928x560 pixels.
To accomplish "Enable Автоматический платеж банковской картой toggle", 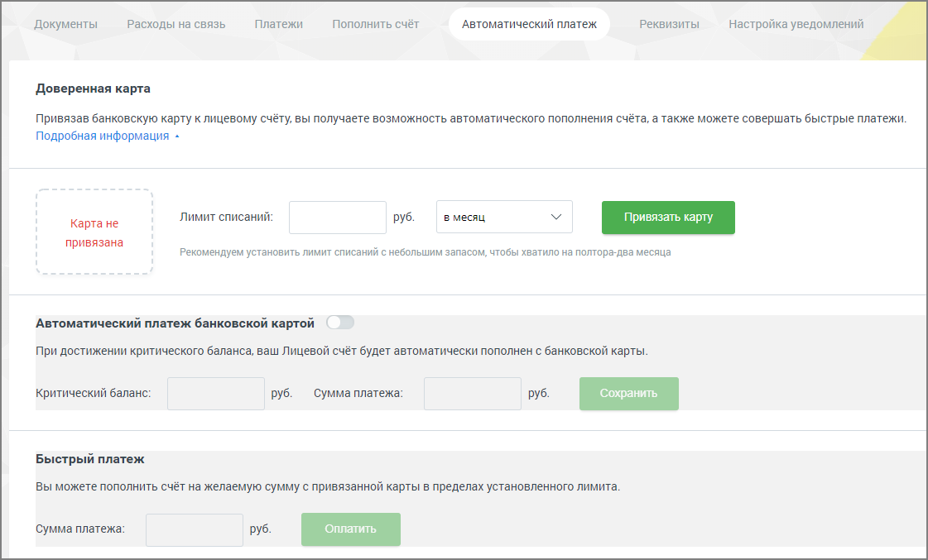I will (340, 323).
